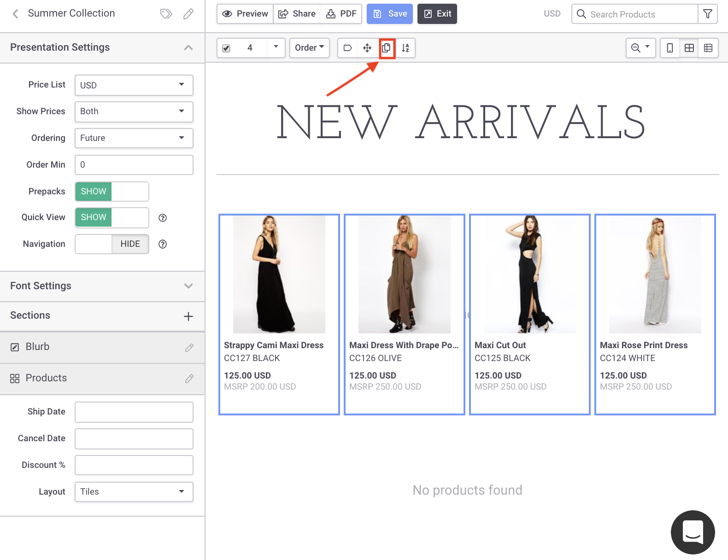Add a new section with plus icon
728x560 pixels.
click(x=188, y=316)
